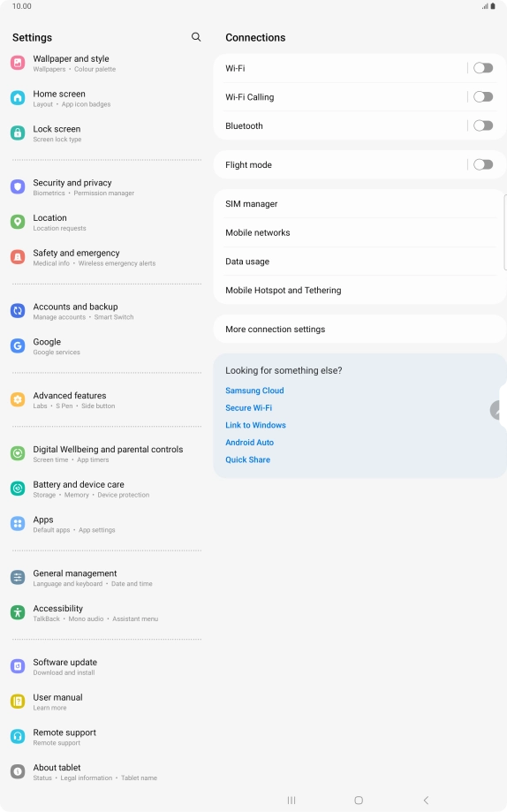Open More connection settings

click(x=359, y=330)
